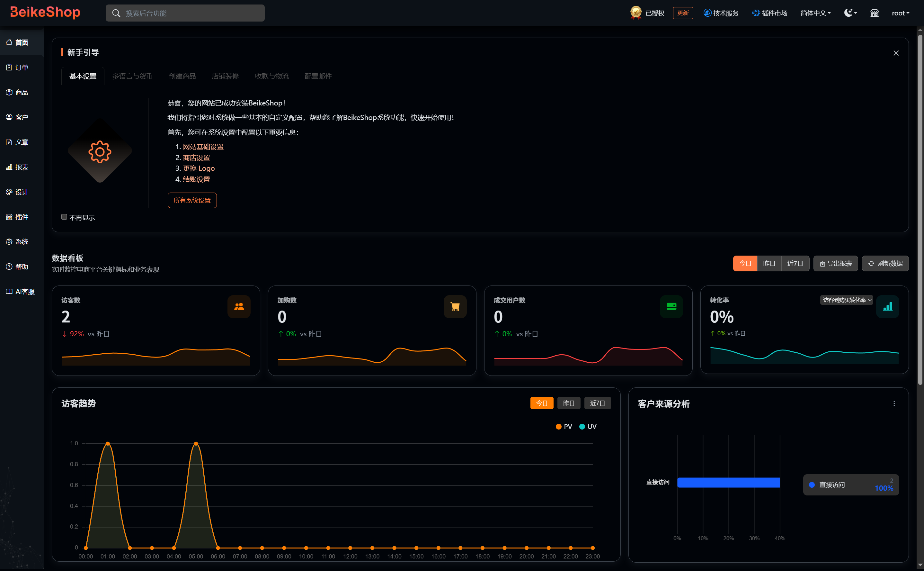Select 昨日 in 访客趋势 chart
The height and width of the screenshot is (571, 924).
569,403
